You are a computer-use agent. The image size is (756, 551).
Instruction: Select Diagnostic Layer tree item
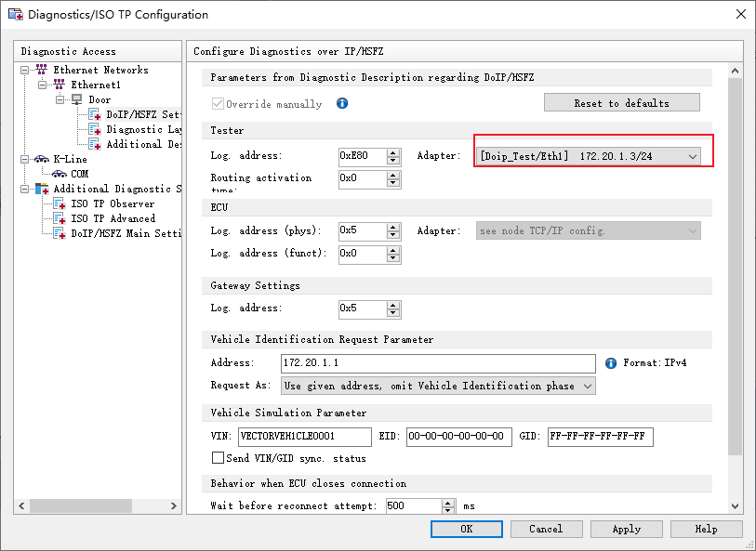pos(144,129)
